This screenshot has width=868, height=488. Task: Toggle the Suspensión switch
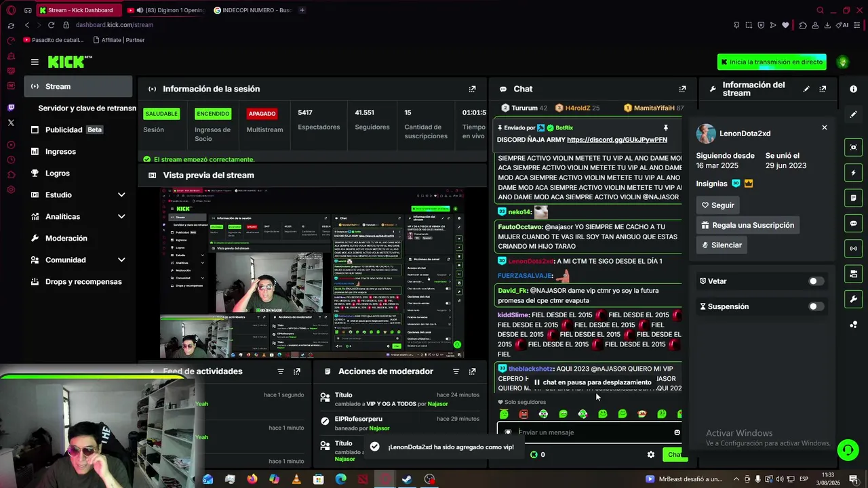[816, 306]
